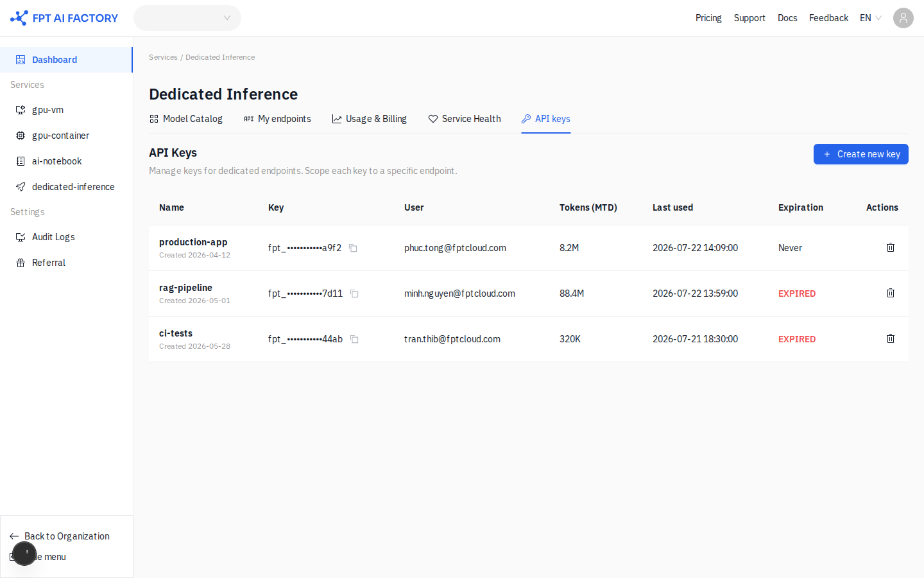Click the Model Catalog grid icon
Viewport: 924px width, 578px height.
click(x=154, y=119)
